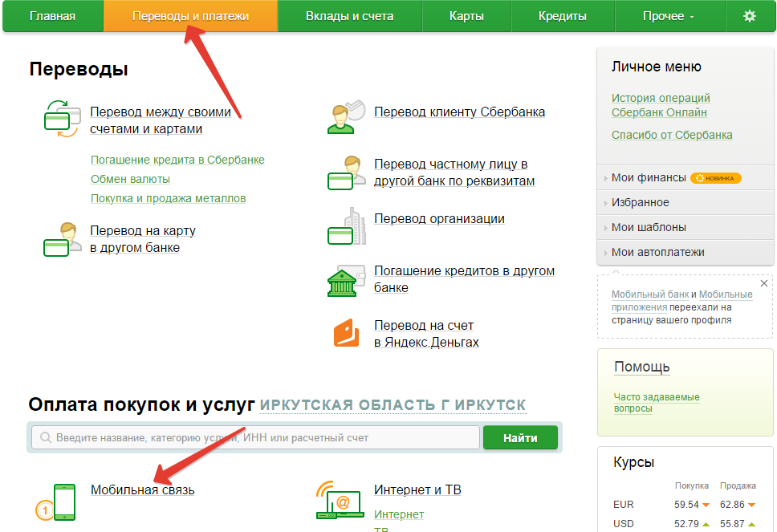Click the service search input field
Screen dimensions: 777x532
[241, 437]
